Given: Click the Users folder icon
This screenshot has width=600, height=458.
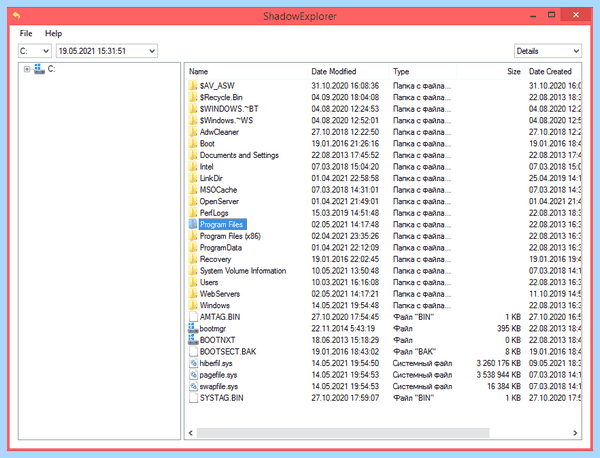Looking at the screenshot, I should click(x=193, y=282).
